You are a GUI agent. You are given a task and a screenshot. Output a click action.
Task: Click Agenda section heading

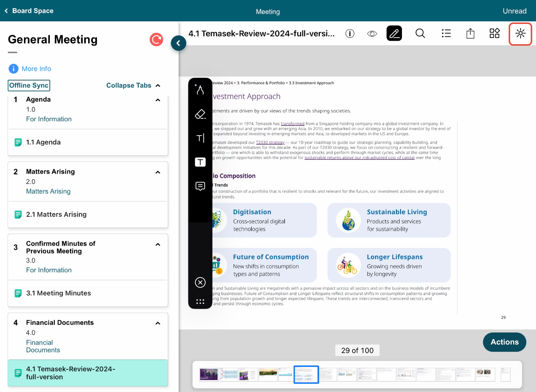pos(38,99)
